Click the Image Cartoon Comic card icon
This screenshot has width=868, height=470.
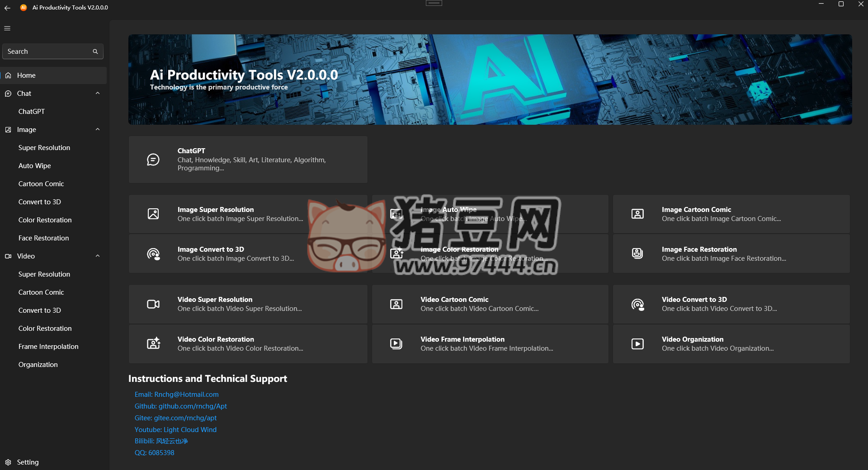[x=637, y=214]
